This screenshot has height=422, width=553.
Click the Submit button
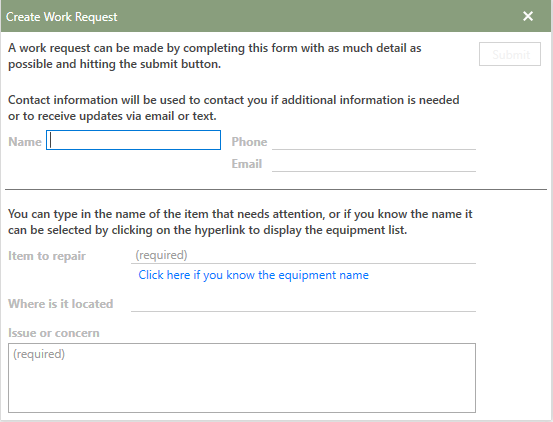pos(510,54)
